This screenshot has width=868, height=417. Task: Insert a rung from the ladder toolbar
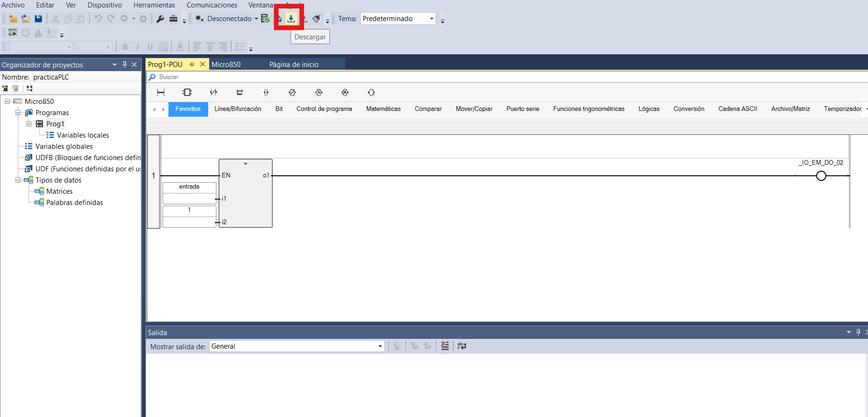160,93
